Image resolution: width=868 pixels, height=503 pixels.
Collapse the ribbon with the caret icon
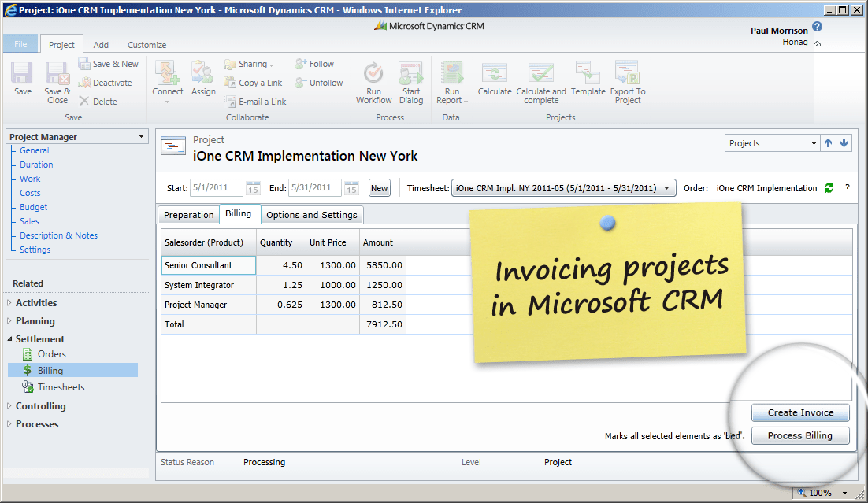tap(817, 43)
